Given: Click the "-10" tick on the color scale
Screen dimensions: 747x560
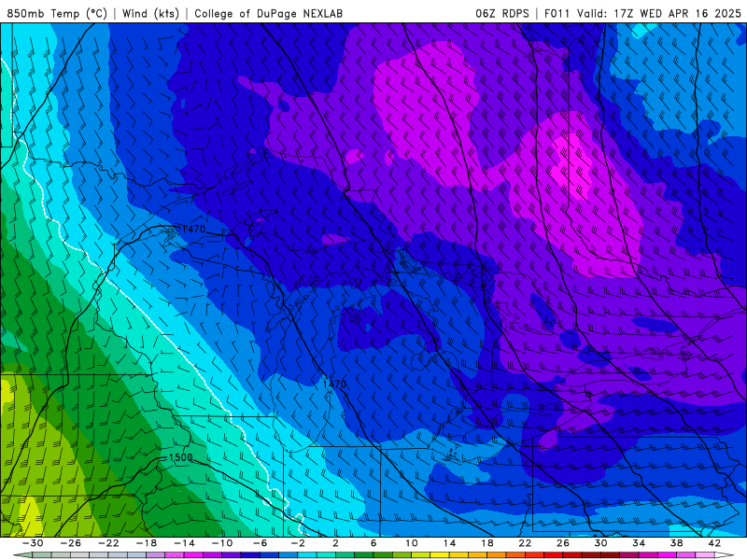Looking at the screenshot, I should [222, 543].
